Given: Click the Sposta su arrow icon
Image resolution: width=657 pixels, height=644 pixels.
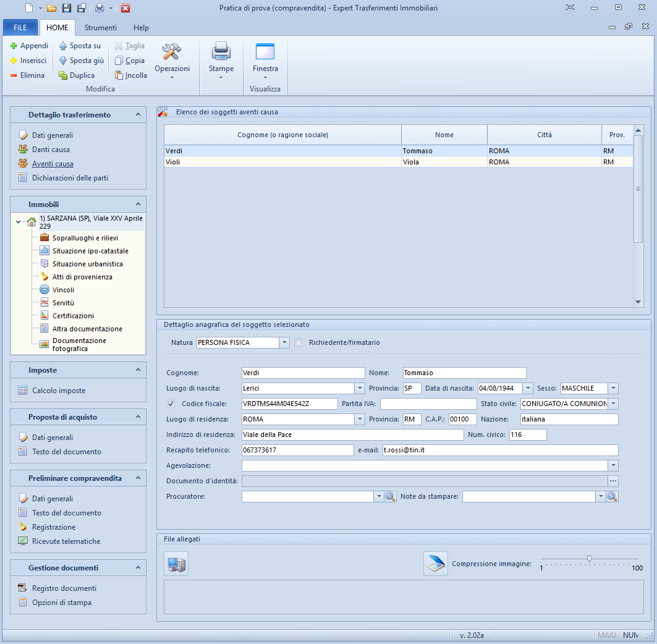Looking at the screenshot, I should [63, 46].
